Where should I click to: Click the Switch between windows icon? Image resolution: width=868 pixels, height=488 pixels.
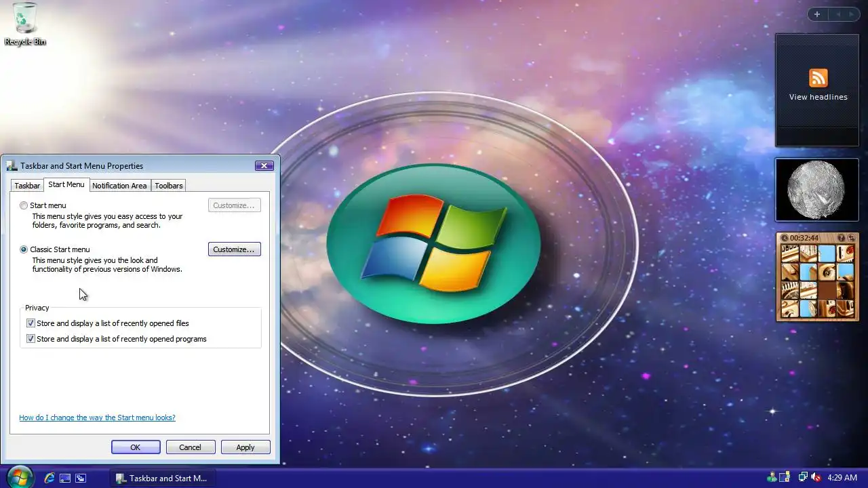click(x=81, y=478)
